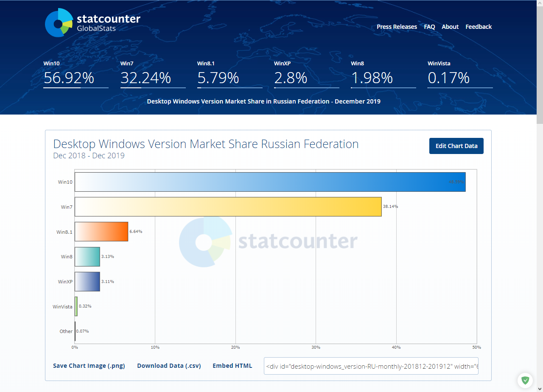Screen dimensions: 543x392
Task: Download chart data as CSV
Action: click(x=169, y=366)
